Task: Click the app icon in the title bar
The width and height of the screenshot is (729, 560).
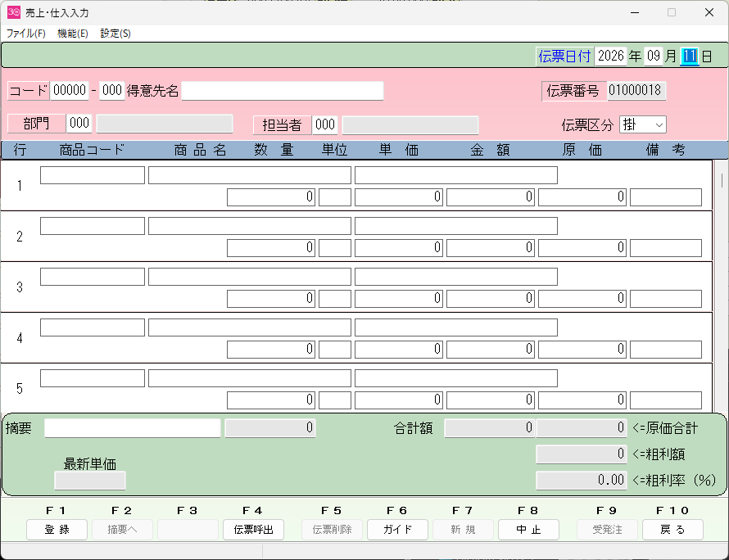Action: pyautogui.click(x=13, y=12)
